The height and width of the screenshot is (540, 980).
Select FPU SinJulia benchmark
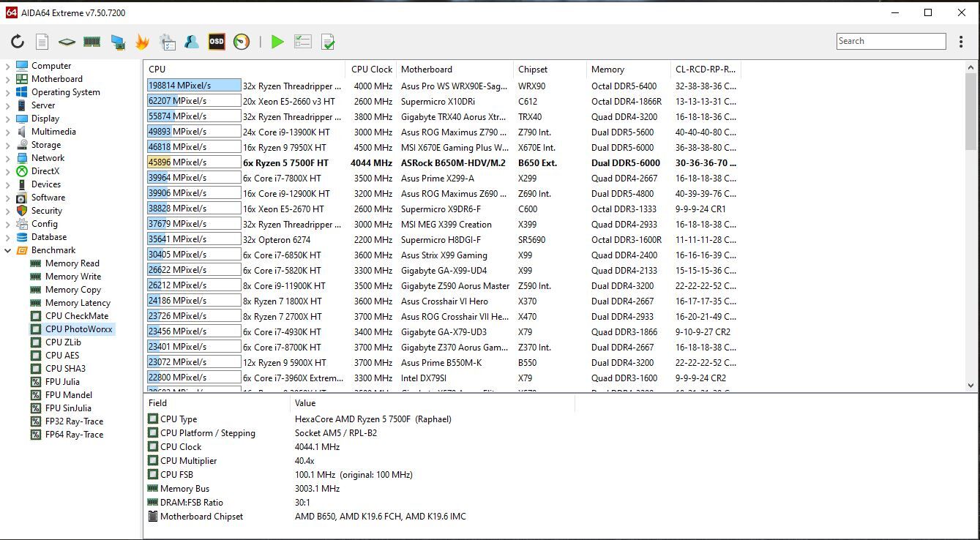(68, 408)
